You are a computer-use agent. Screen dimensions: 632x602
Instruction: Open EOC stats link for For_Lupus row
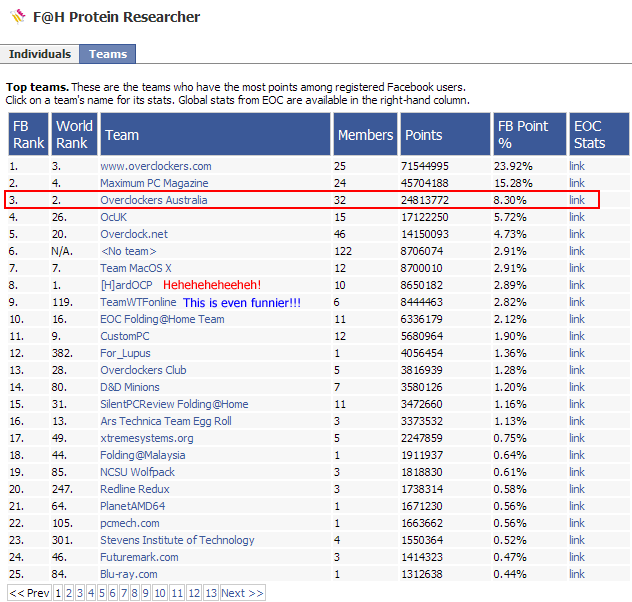[577, 353]
